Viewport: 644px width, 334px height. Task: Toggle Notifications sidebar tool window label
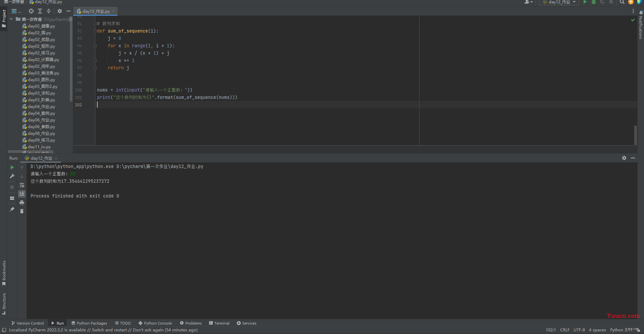[641, 27]
